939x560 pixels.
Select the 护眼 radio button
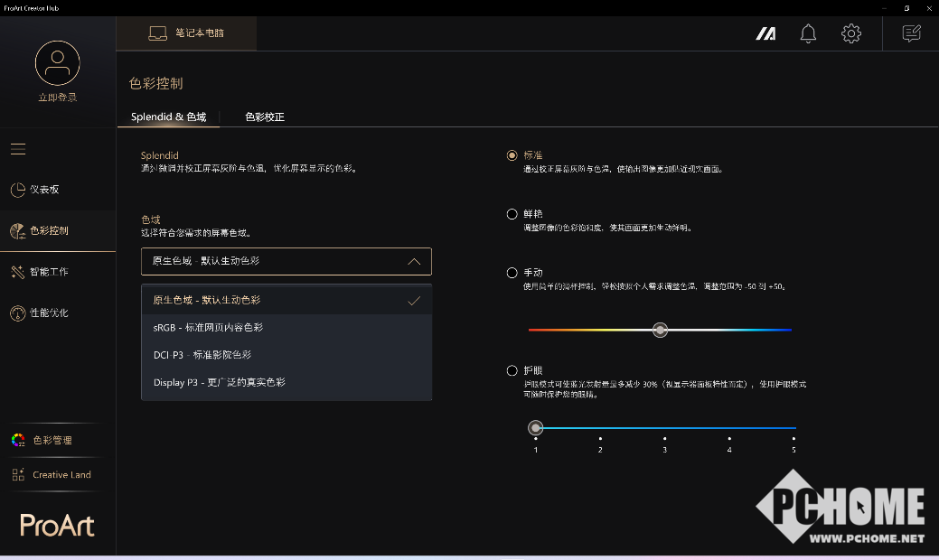coord(512,371)
